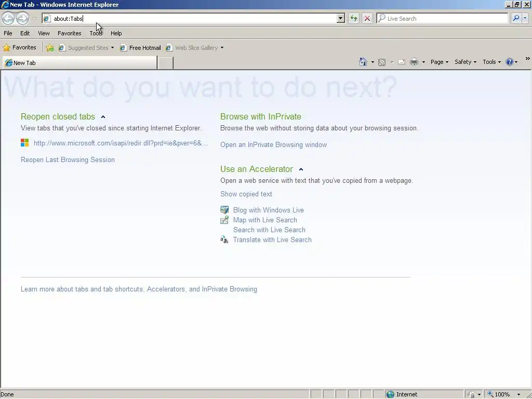
Task: Open the Print dropdown arrow
Action: (x=423, y=62)
